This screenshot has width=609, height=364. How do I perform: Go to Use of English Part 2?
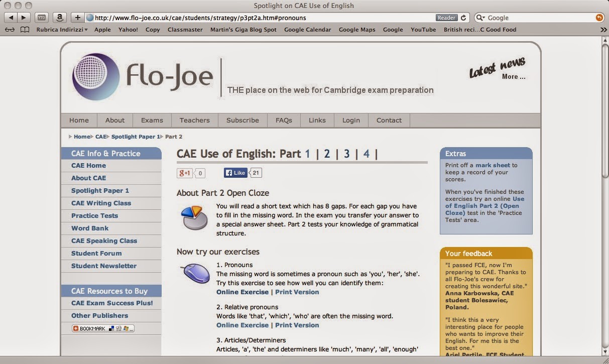tap(327, 154)
